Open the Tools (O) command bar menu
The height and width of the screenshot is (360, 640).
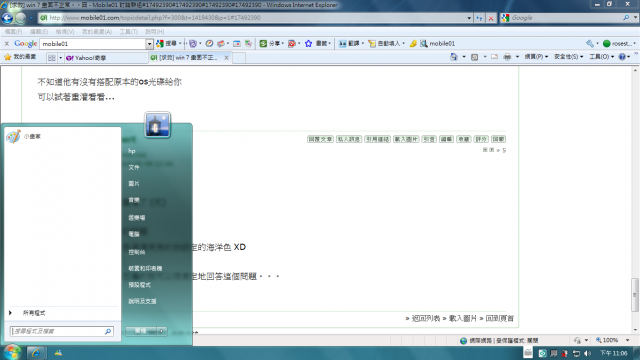[602, 57]
